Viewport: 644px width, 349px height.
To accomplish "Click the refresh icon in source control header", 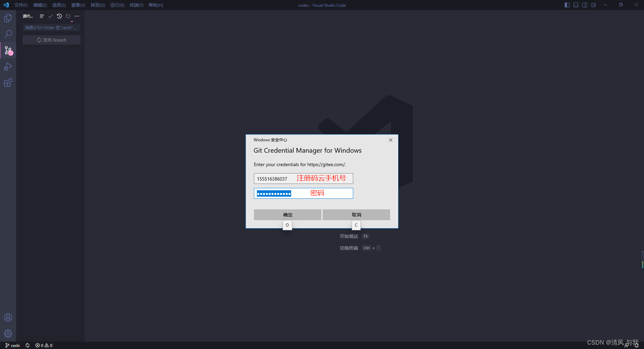I will (x=68, y=16).
